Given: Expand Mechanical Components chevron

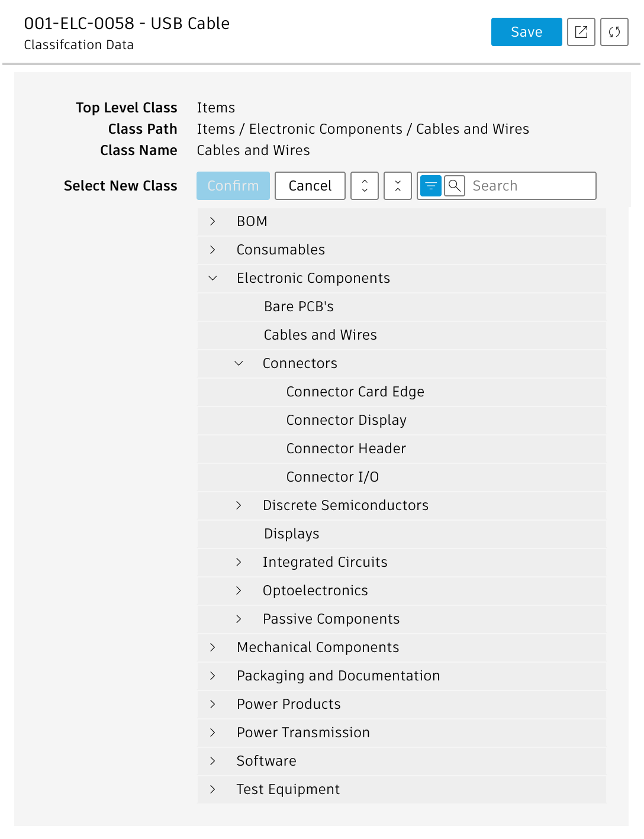Looking at the screenshot, I should pos(212,647).
